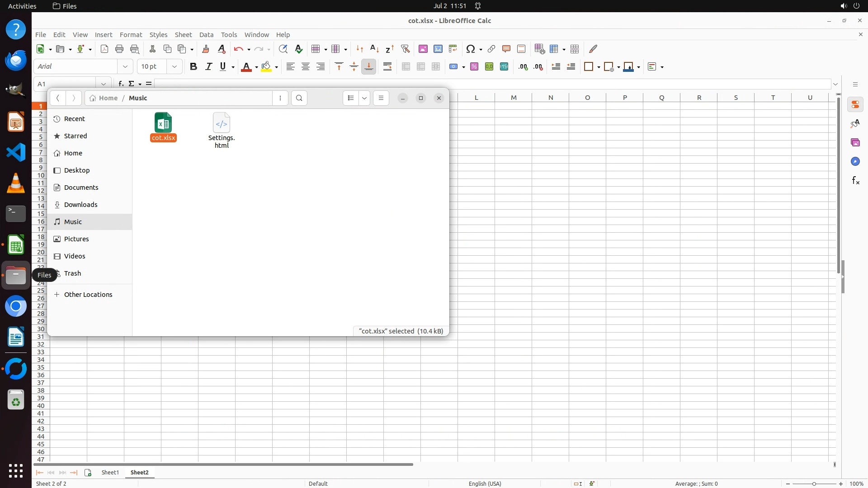Open the Sheet menu
This screenshot has height=488, width=868.
(x=183, y=35)
